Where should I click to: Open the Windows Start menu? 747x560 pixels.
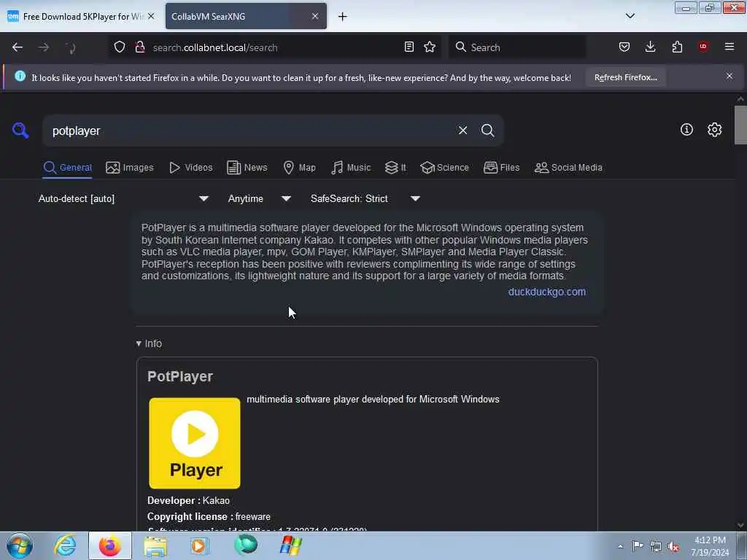point(19,545)
